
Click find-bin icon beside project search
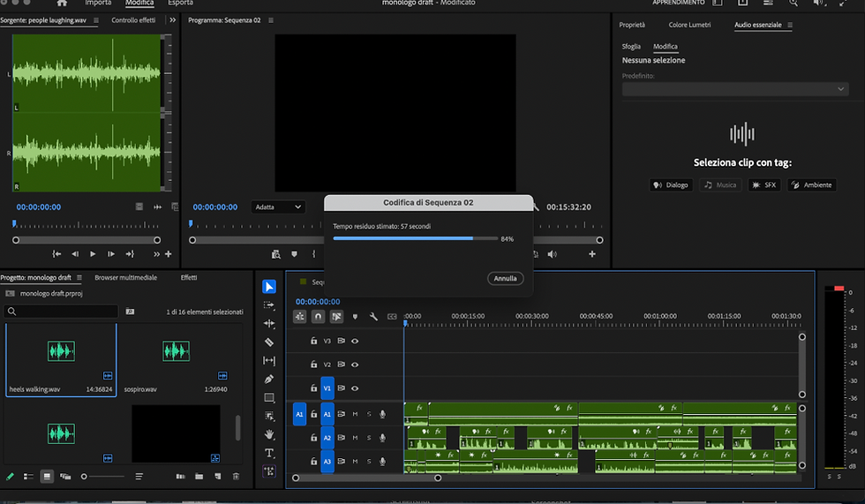point(130,312)
